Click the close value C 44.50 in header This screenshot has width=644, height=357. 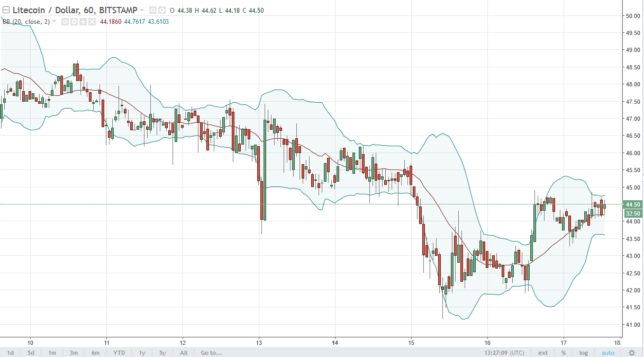(253, 10)
